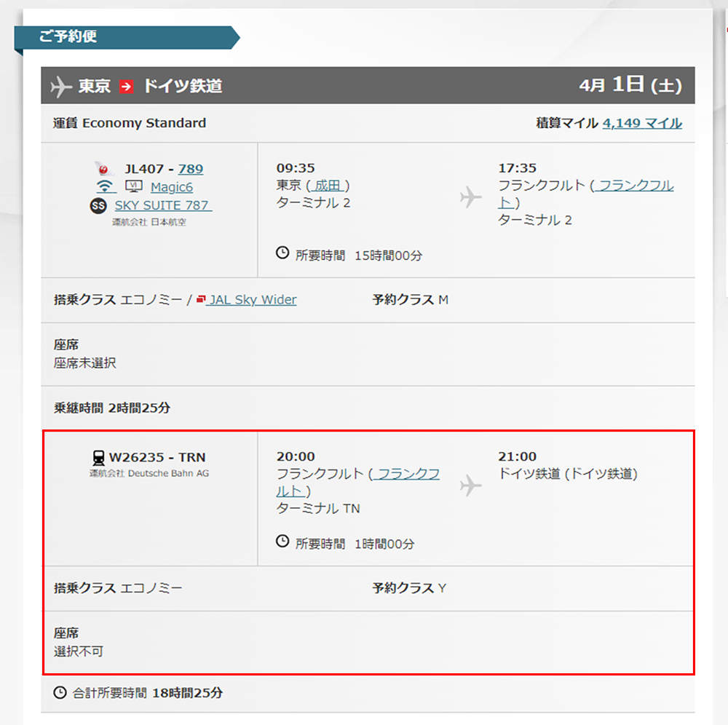Open the フランクフルト arrival link under 17:35
The image size is (728, 725).
[x=632, y=186]
